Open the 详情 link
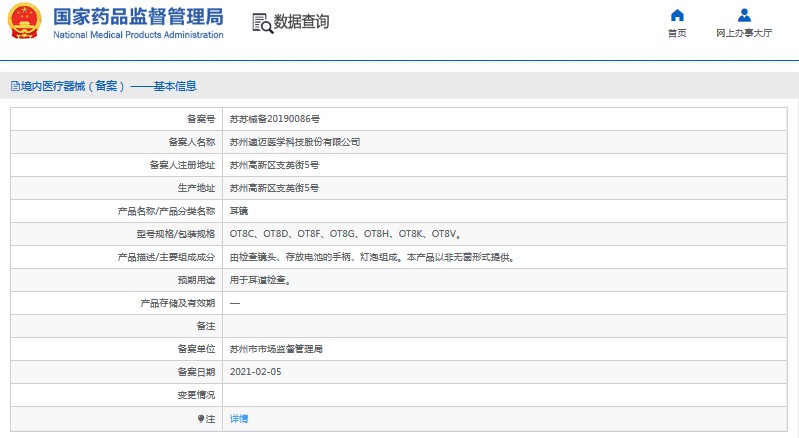Viewport: 799px width, 438px height. 239,418
